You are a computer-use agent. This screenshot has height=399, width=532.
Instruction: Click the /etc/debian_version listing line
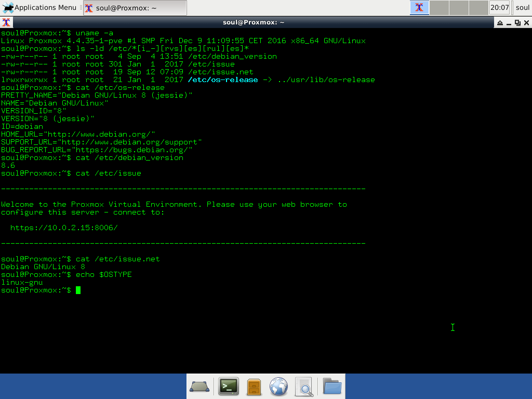pos(139,56)
